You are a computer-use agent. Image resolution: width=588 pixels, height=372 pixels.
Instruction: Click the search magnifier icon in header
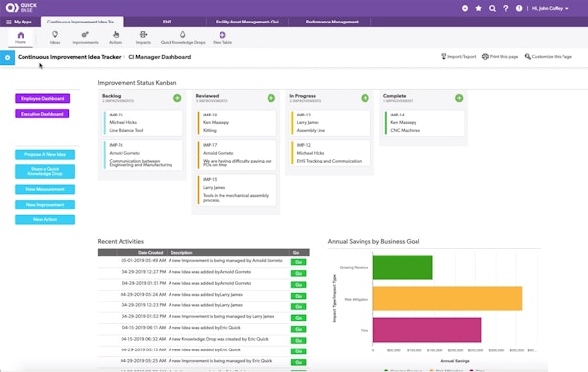point(492,8)
